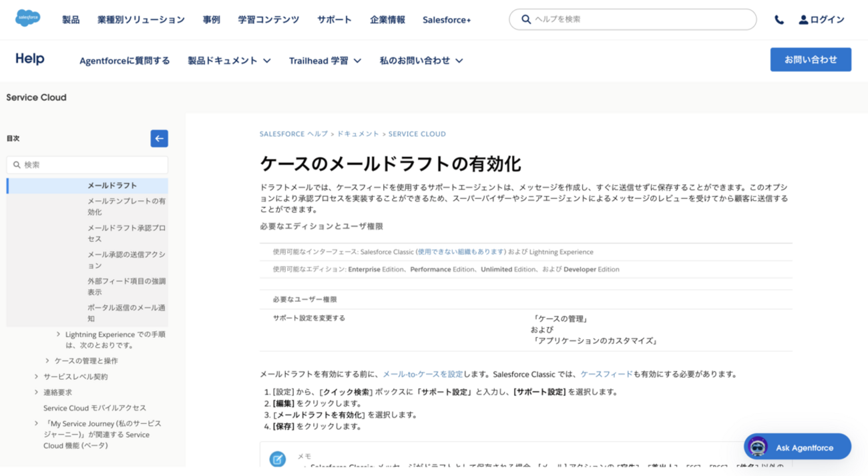This screenshot has height=476, width=868.
Task: Open the サポート menu
Action: (x=335, y=20)
